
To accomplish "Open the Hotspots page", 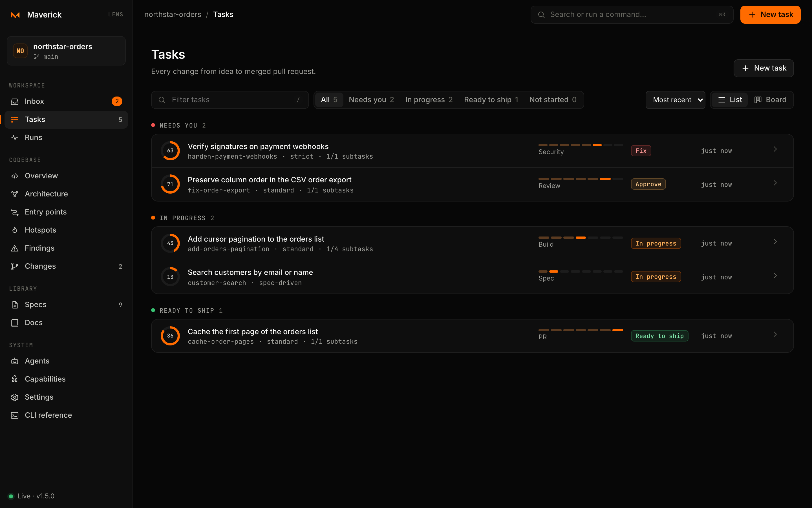I will (x=66, y=230).
